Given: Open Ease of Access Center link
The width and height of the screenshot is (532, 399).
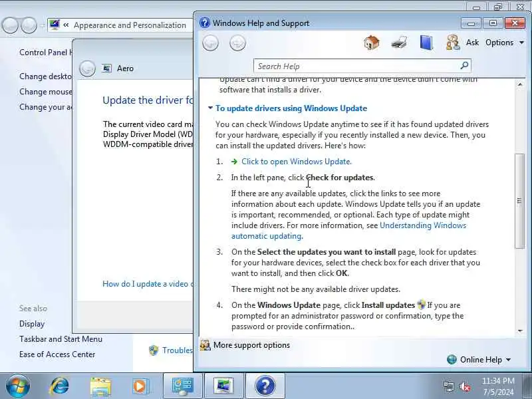Looking at the screenshot, I should tap(57, 354).
